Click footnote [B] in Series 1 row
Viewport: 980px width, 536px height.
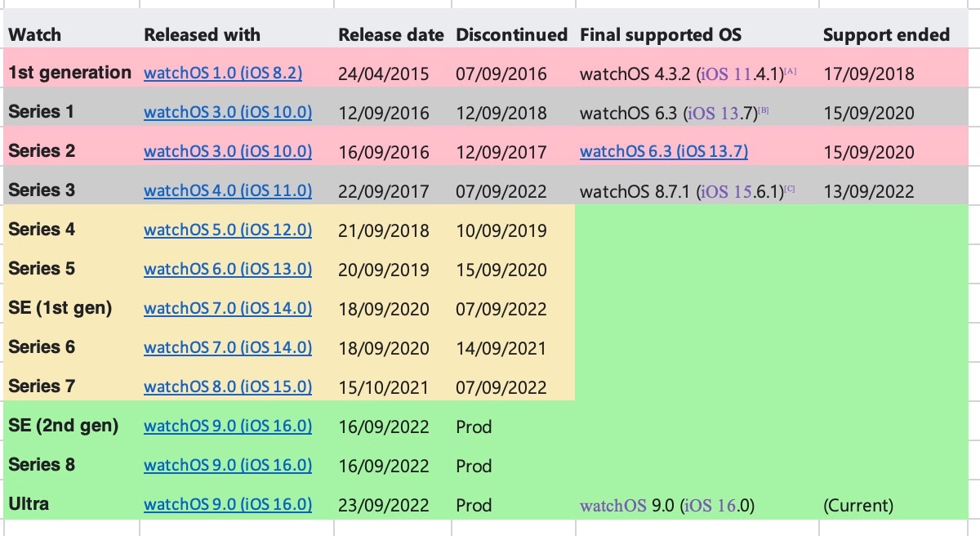[764, 110]
